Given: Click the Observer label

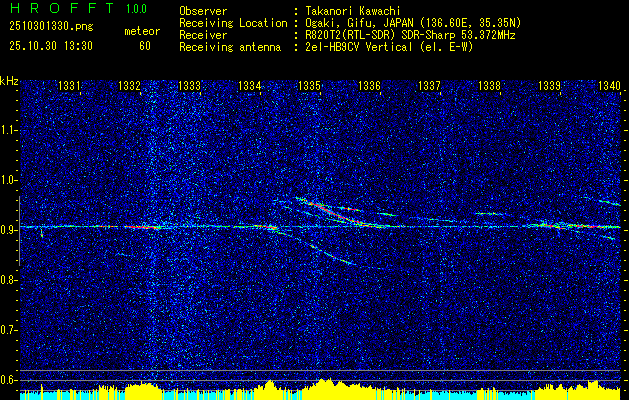Looking at the screenshot, I should 203,11.
